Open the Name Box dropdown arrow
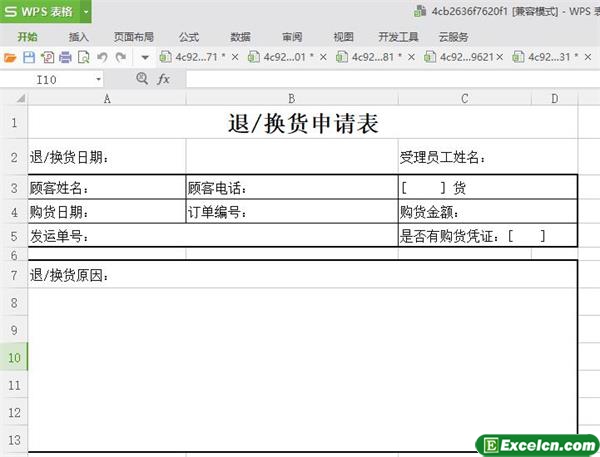 pos(98,79)
